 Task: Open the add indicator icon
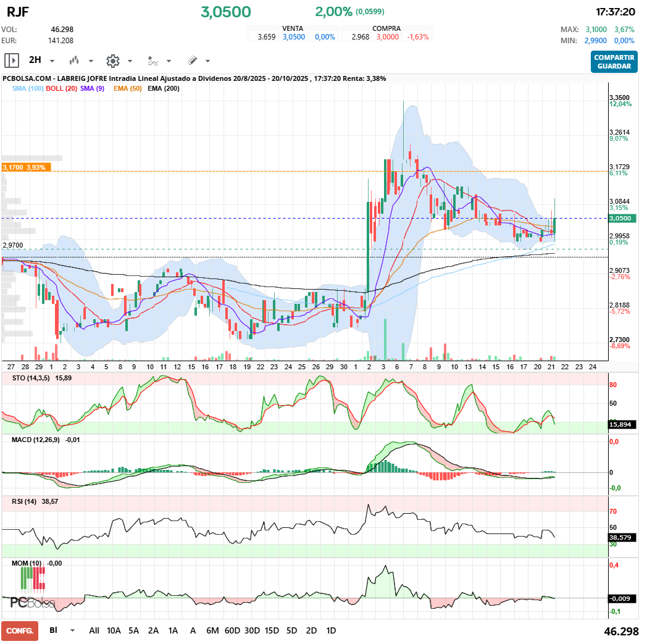[152, 61]
